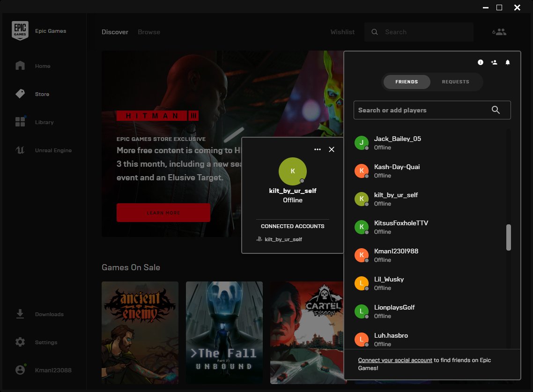The image size is (533, 392).
Task: Select the LionplaysGolf friend name
Action: click(394, 307)
